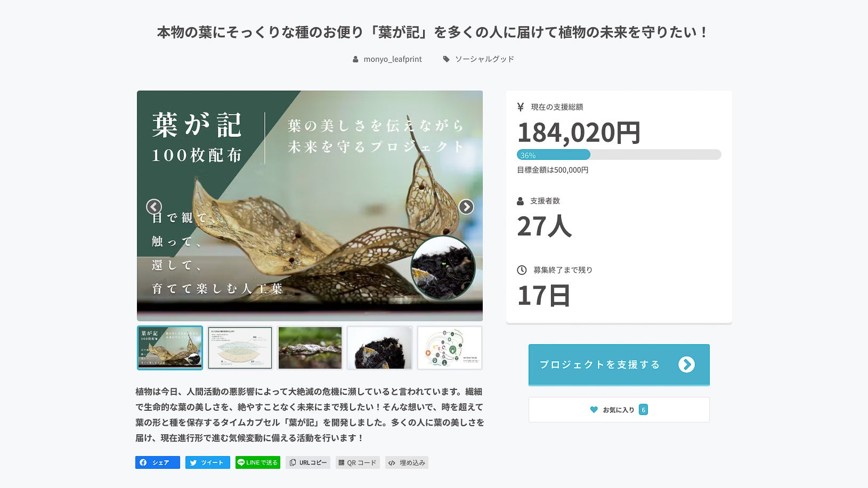Viewport: 868px width, 488px height.
Task: Select the third thumbnail of the leaf on moss
Action: click(x=310, y=348)
